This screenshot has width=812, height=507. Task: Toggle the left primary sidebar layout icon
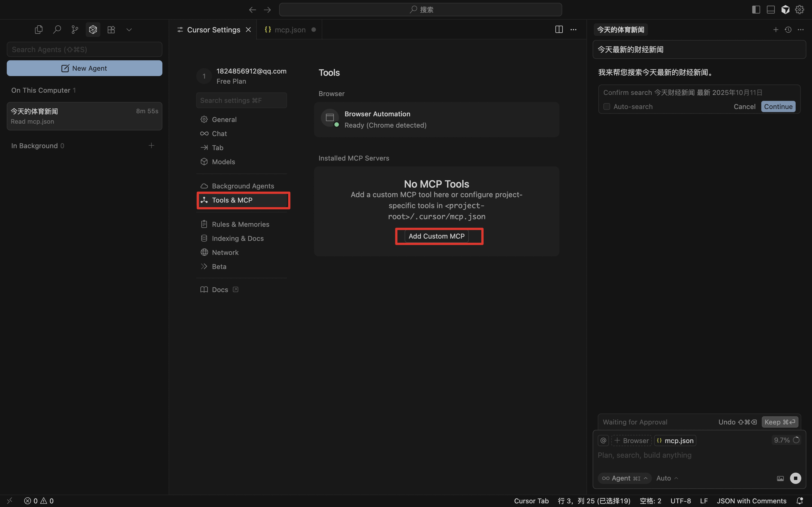click(756, 9)
